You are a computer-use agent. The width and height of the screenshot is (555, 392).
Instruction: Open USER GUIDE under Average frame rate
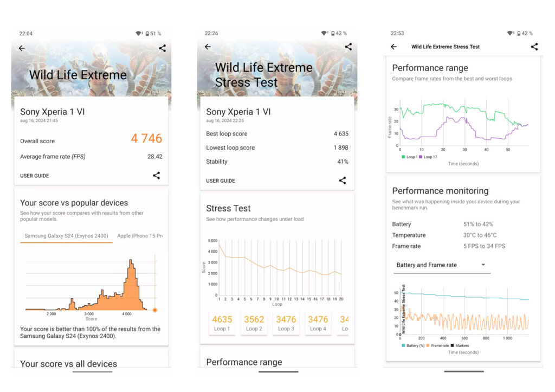pos(35,176)
